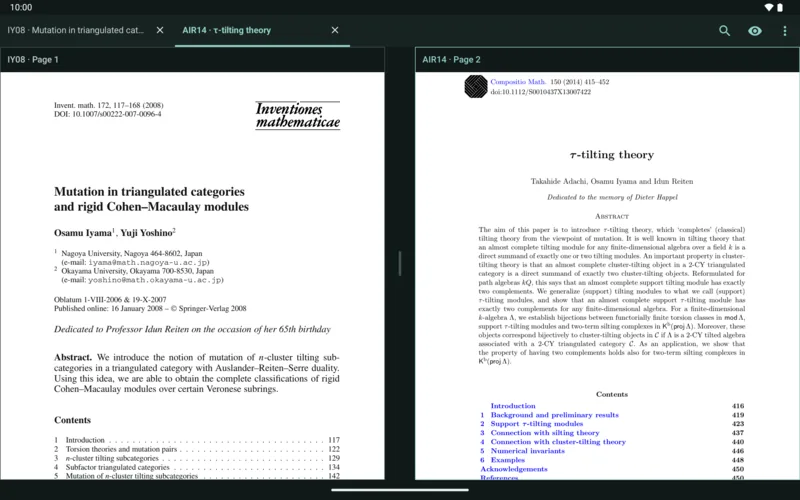
Task: Click the 'Contents' heading in IY08
Action: [x=72, y=420]
